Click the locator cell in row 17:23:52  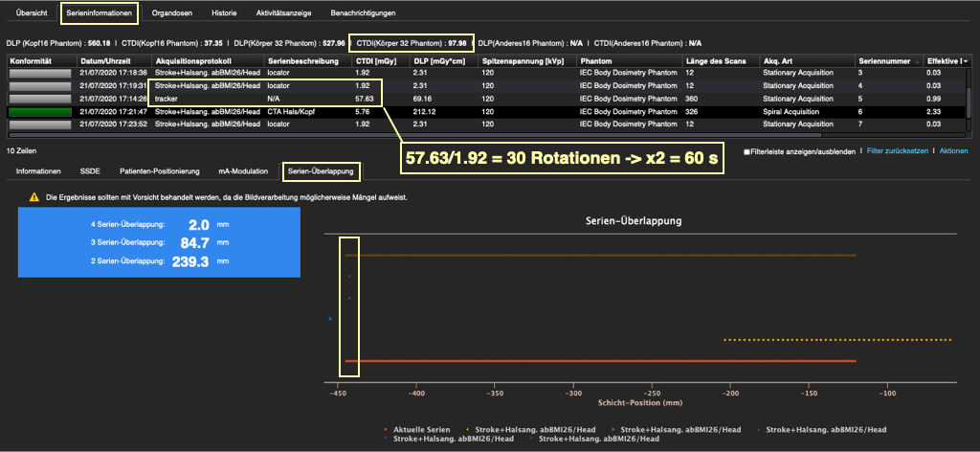[278, 124]
